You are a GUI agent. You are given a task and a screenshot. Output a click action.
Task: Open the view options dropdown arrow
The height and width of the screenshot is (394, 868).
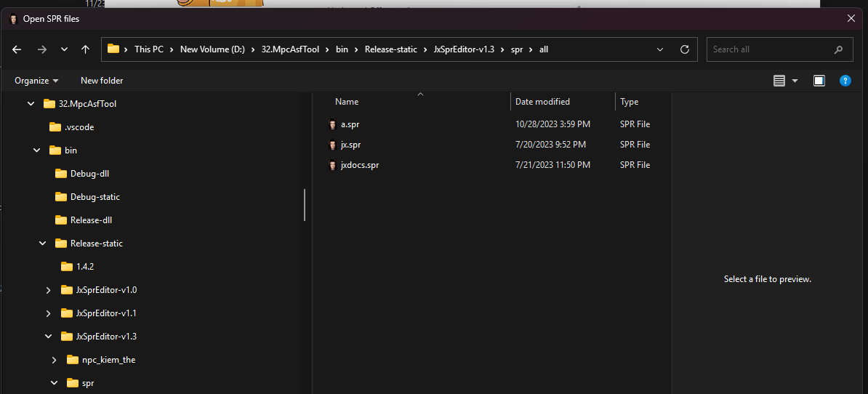tap(795, 81)
